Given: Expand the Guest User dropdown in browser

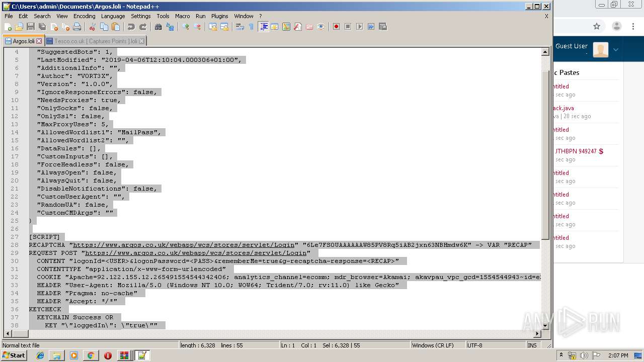Looking at the screenshot, I should click(615, 50).
